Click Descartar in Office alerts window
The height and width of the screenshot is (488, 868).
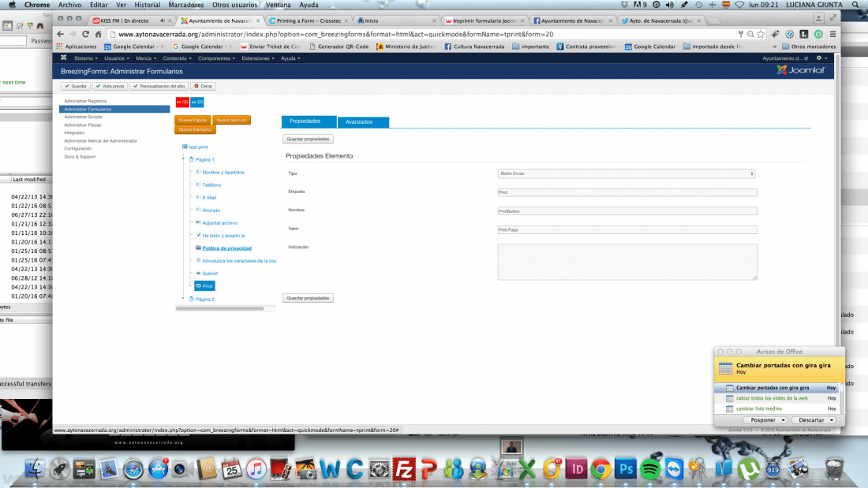click(814, 420)
